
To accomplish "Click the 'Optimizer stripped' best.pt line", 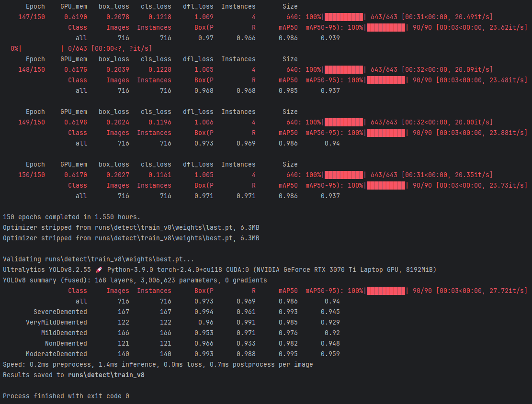I will pyautogui.click(x=131, y=238).
